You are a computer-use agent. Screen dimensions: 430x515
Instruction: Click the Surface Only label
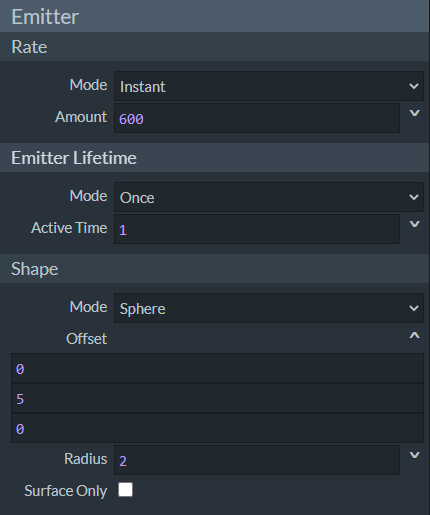pyautogui.click(x=66, y=491)
